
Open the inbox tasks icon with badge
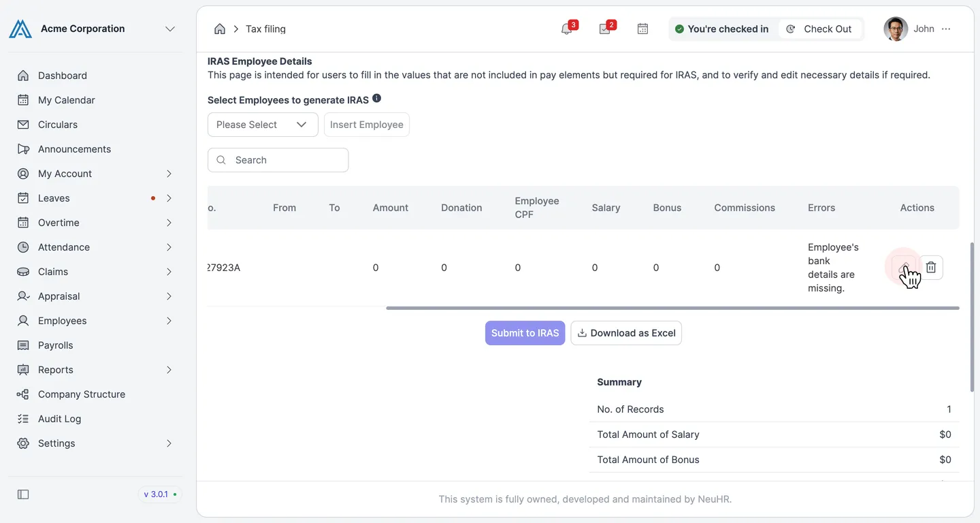[605, 29]
